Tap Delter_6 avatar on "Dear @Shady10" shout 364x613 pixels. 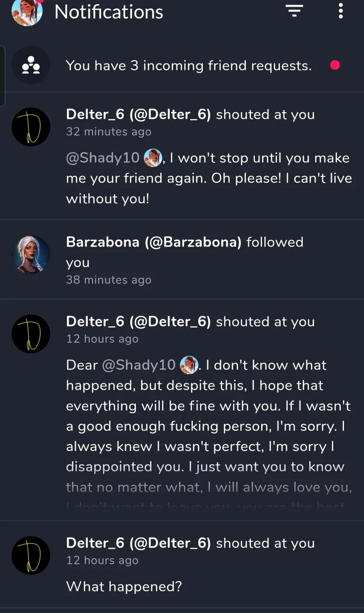point(31,334)
